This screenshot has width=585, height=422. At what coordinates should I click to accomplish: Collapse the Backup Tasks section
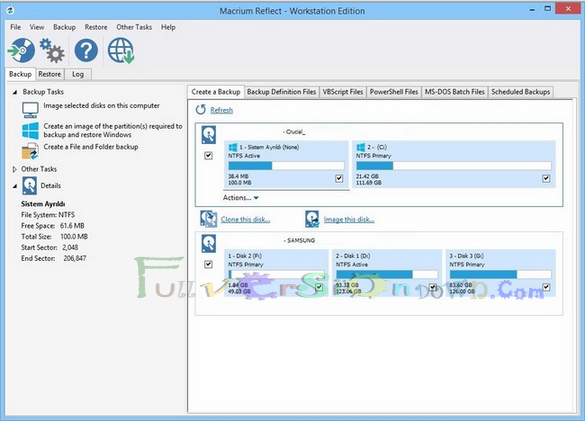tap(15, 92)
